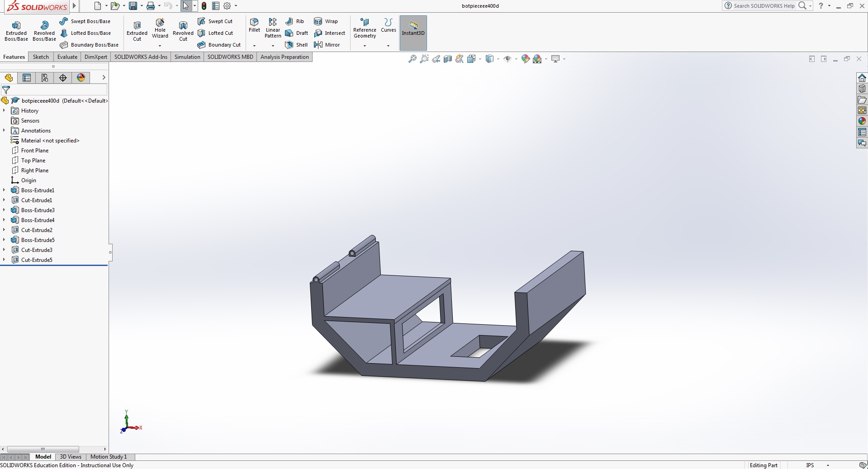Open the Hole Wizard dropdown arrow

160,46
